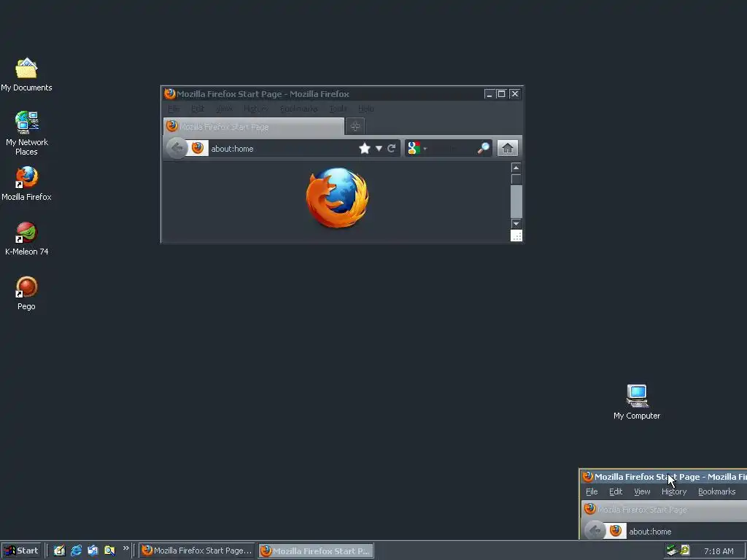Click site identity icon in bottom-right window

[x=616, y=531]
